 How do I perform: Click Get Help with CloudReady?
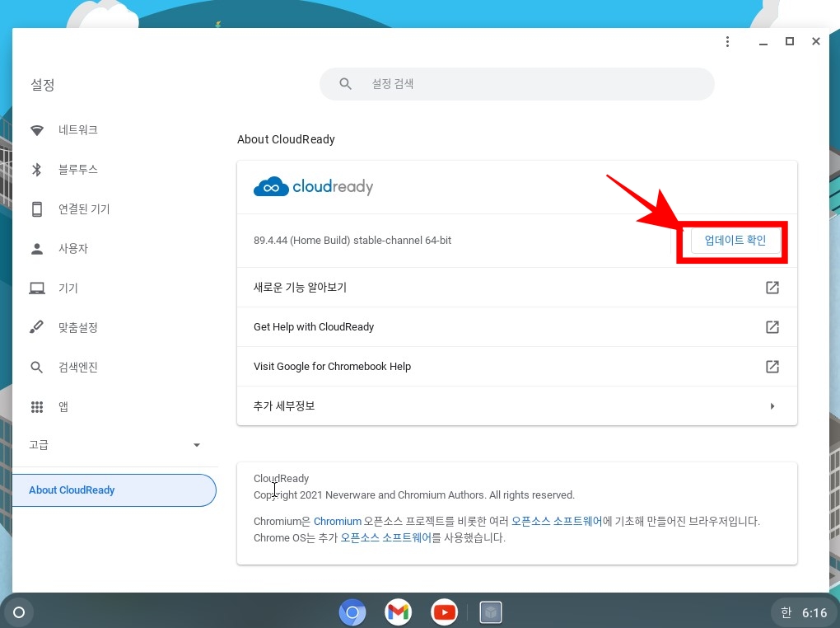(x=516, y=327)
